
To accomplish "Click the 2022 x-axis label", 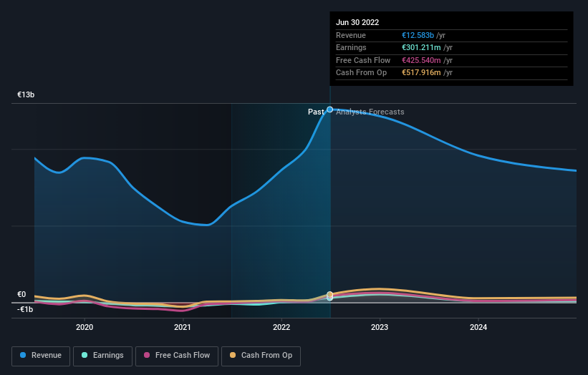I will coord(281,327).
